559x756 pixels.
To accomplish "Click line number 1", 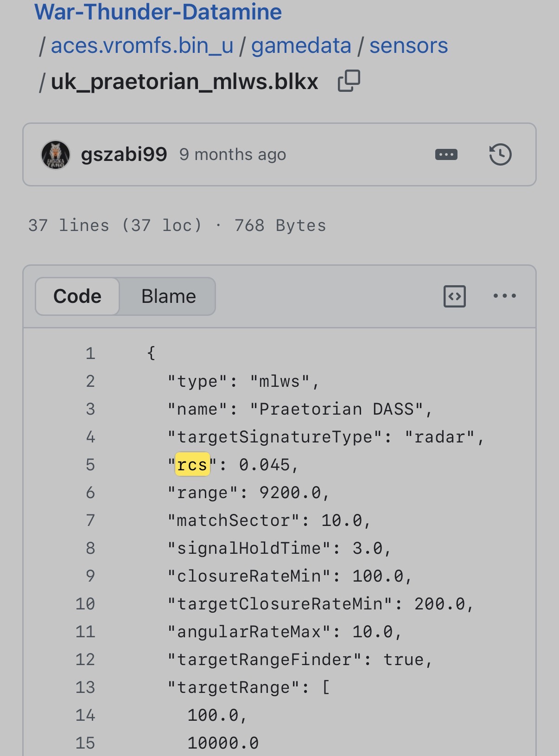I will tap(90, 353).
